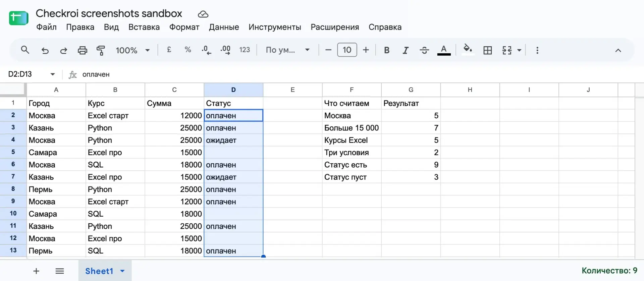Click the font size input field

point(347,50)
